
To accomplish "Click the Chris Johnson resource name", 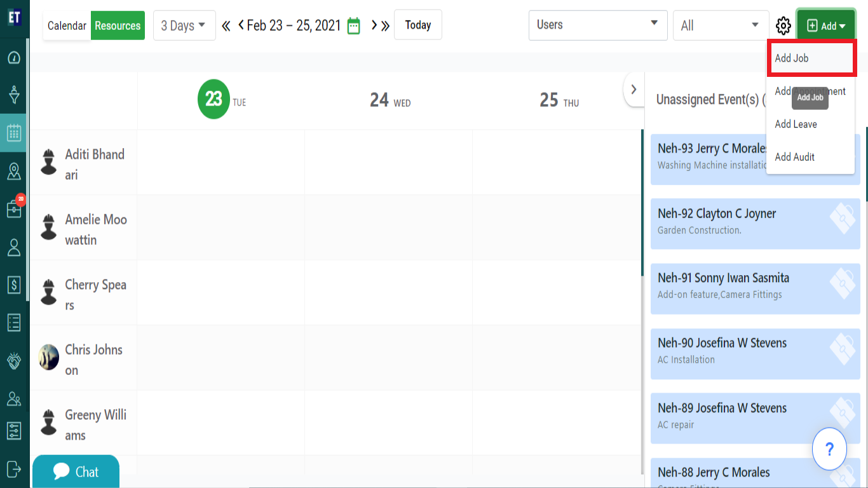I will [x=94, y=360].
